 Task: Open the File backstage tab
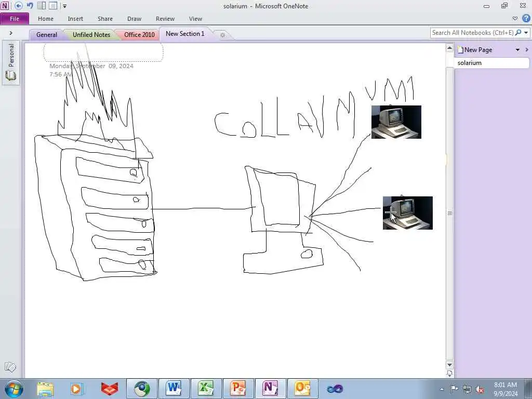15,19
